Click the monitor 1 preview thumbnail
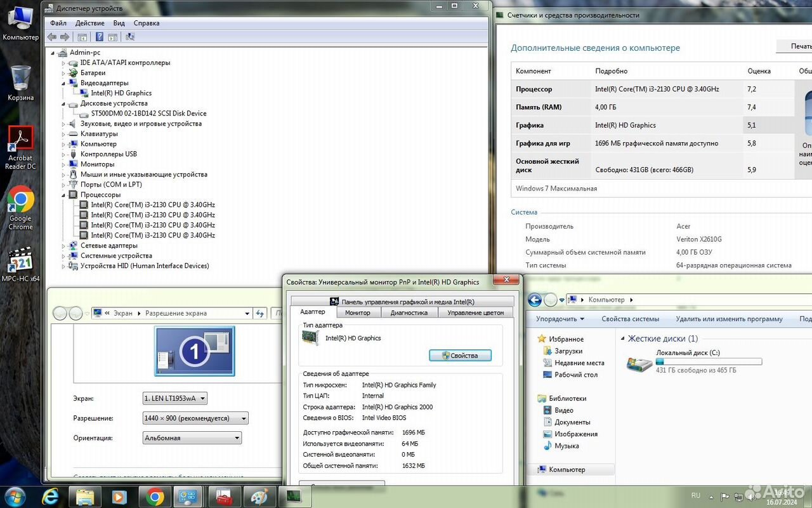The image size is (812, 508). [x=195, y=351]
